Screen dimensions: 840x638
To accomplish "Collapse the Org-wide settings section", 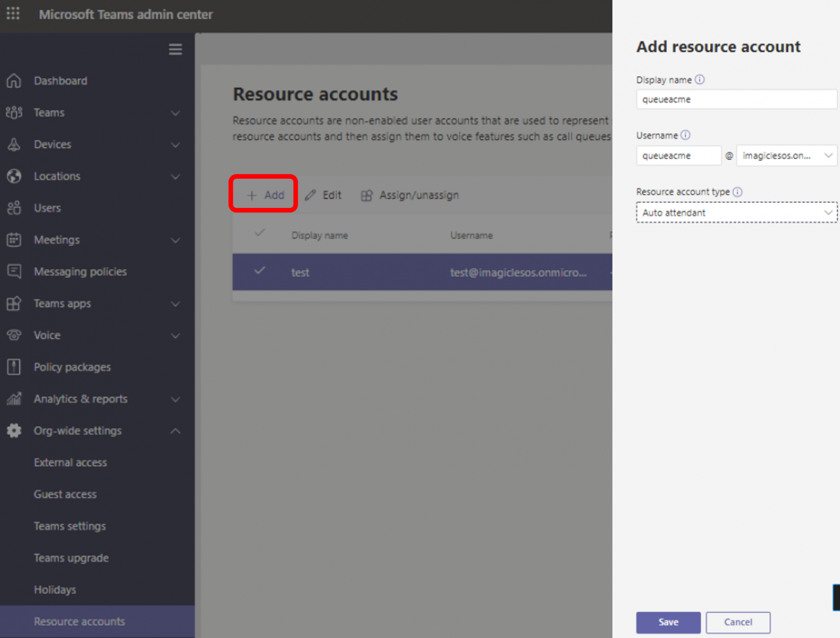I will (175, 431).
